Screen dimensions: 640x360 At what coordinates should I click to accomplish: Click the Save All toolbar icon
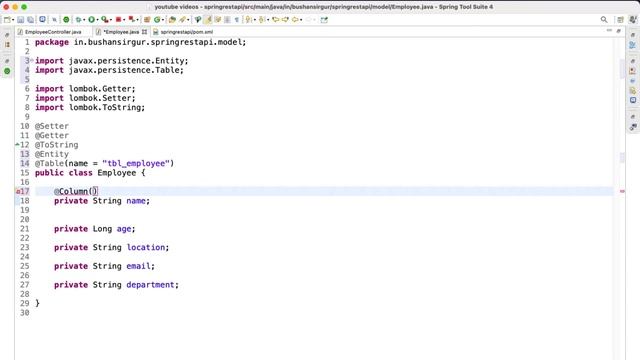[x=31, y=20]
